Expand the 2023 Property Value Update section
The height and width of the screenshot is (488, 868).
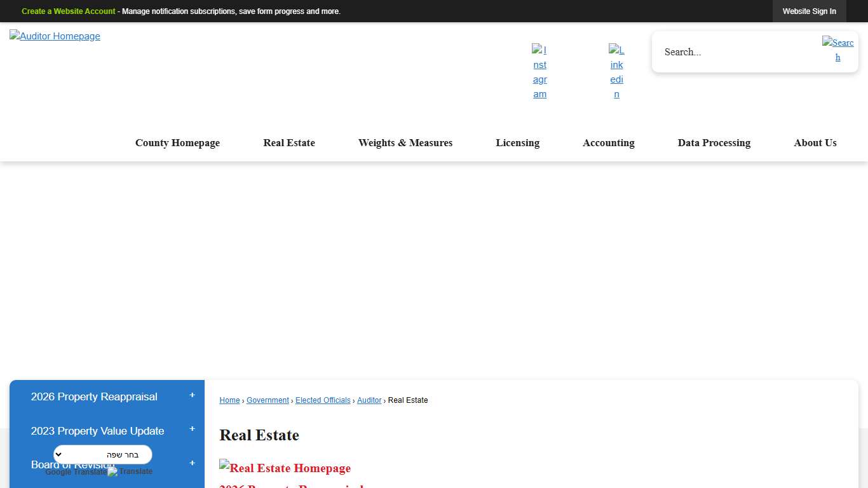[x=192, y=429]
